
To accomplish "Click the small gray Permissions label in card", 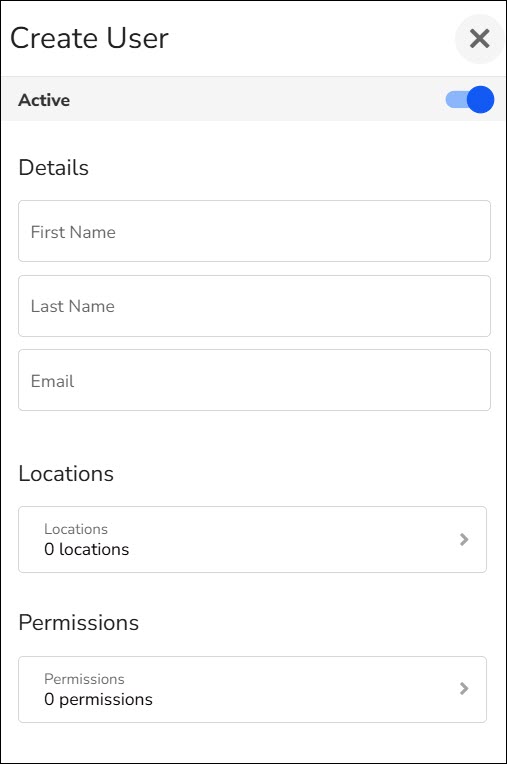I will tap(84, 679).
